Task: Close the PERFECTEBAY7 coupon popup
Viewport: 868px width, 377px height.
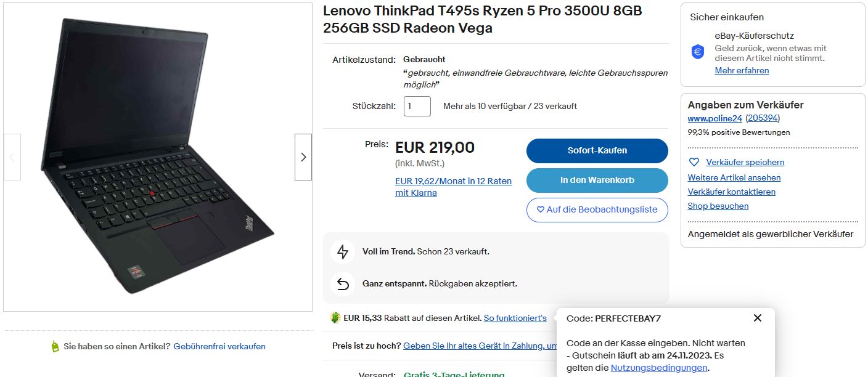Action: (758, 318)
